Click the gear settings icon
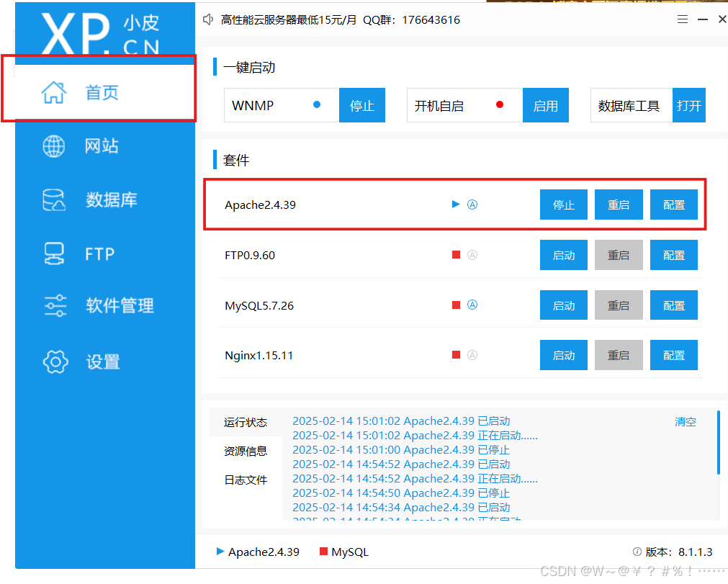The height and width of the screenshot is (584, 728). coord(55,361)
